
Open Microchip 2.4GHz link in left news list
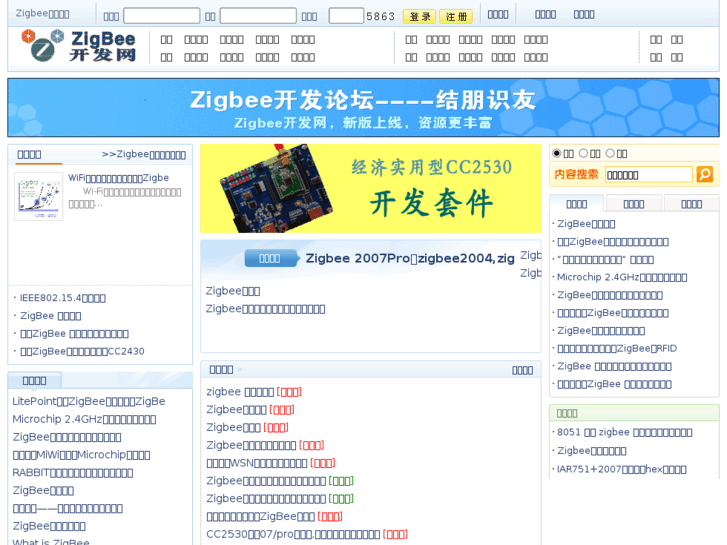[x=84, y=419]
